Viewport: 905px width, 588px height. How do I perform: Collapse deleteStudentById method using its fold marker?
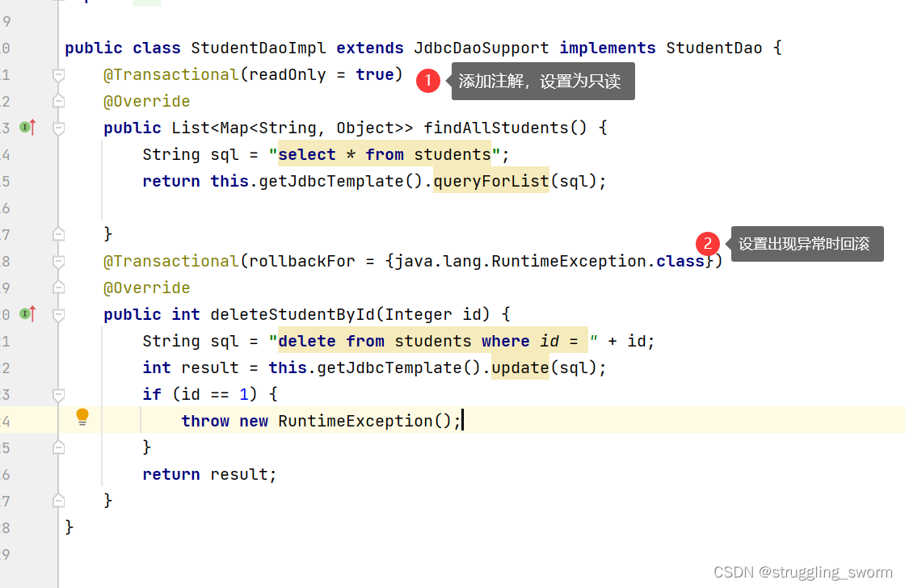[58, 314]
